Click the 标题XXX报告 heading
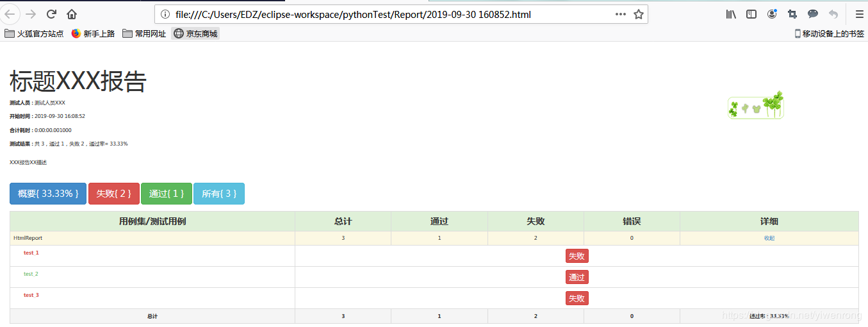This screenshot has width=868, height=327. click(78, 81)
